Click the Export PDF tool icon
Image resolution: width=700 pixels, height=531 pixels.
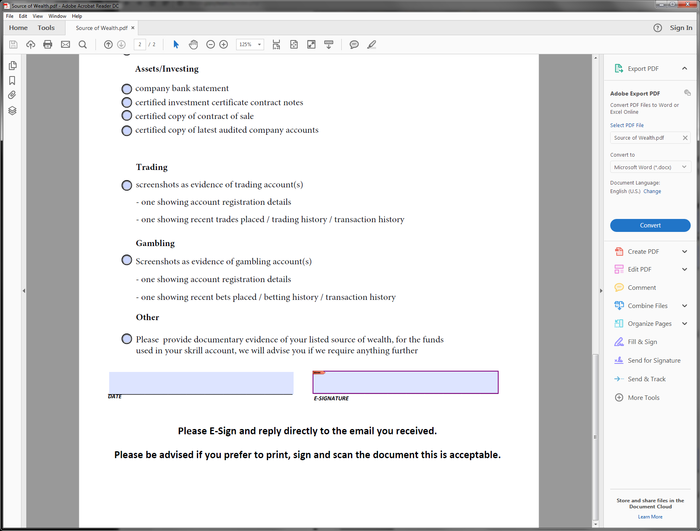(x=619, y=68)
